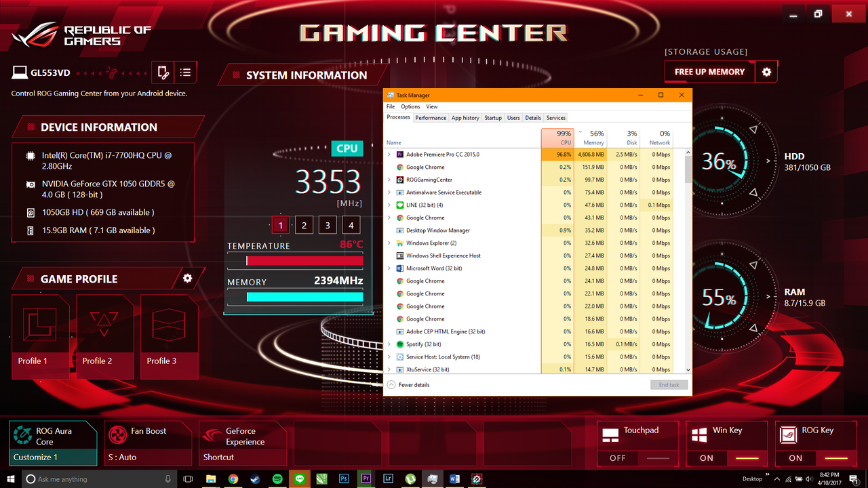The height and width of the screenshot is (488, 868).
Task: Expand the Spotify (32 bit) process
Action: (389, 344)
